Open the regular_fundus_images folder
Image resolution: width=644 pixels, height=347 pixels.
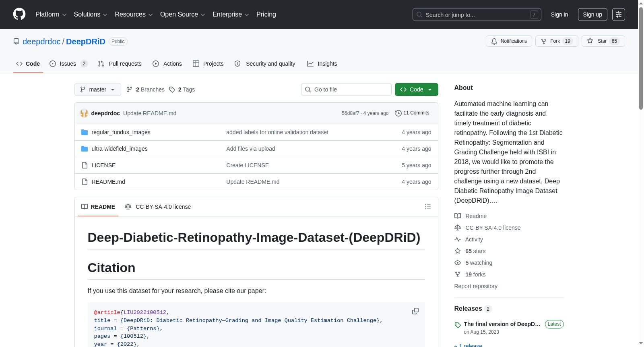coord(121,132)
